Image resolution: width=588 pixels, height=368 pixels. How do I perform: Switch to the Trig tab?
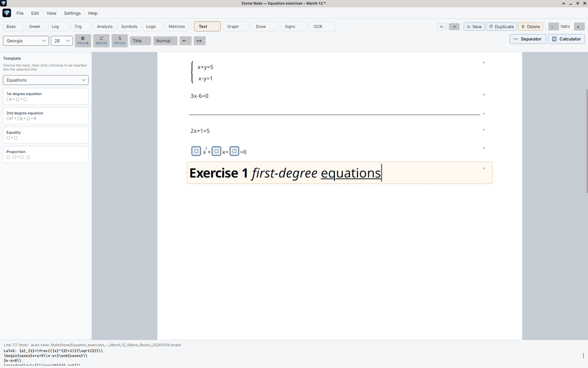(81, 26)
